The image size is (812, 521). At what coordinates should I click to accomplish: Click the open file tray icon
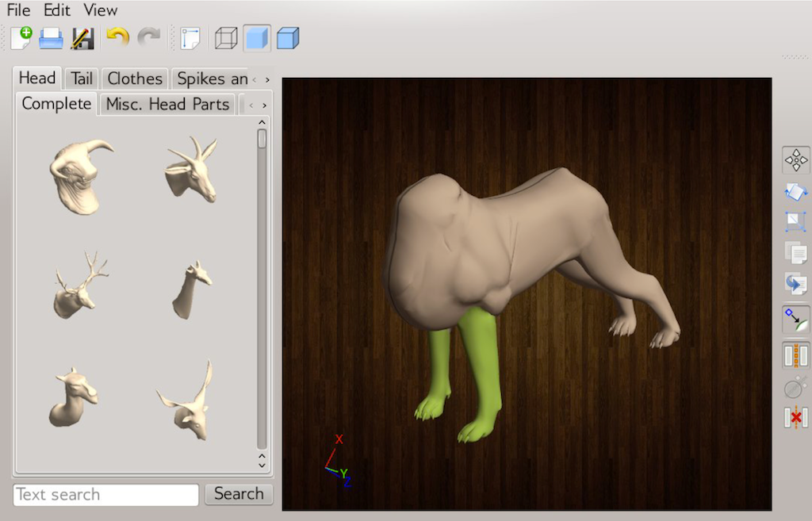coord(52,37)
